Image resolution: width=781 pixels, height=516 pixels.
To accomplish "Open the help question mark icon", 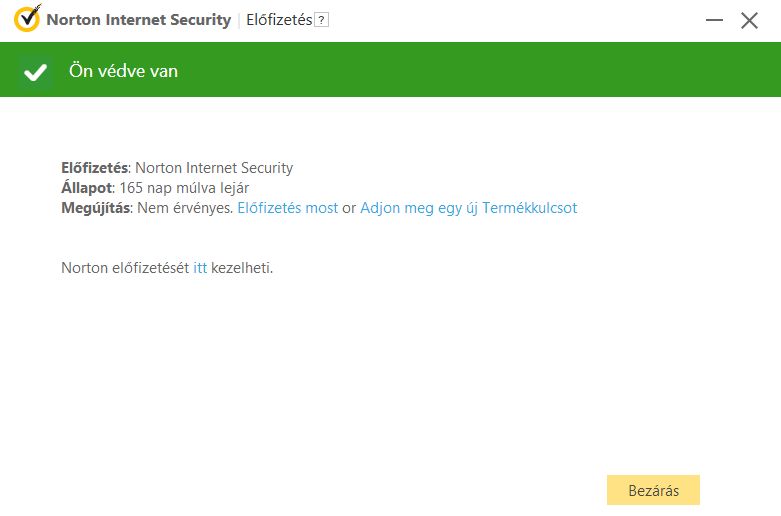I will [321, 20].
